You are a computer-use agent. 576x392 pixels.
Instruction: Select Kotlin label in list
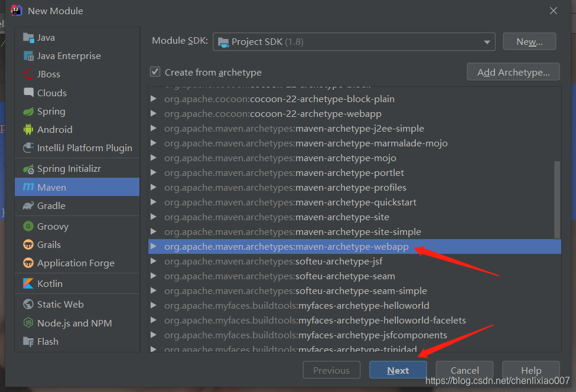(x=50, y=283)
